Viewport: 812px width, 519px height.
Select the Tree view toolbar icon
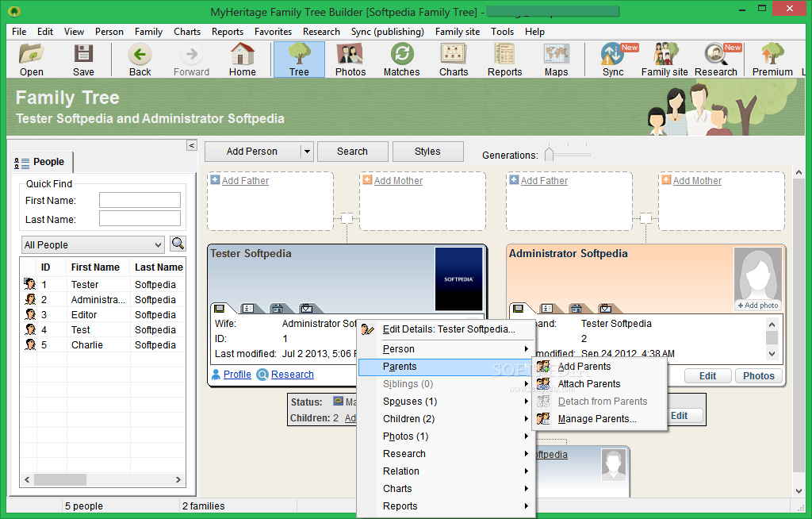click(299, 55)
